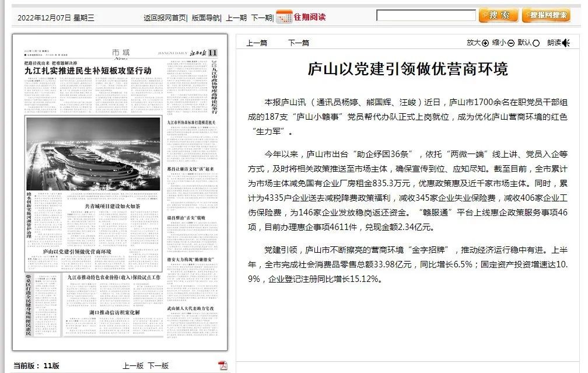The width and height of the screenshot is (588, 373).
Task: Open 共青城项目建设如火如荼 article on page
Action: [113, 206]
